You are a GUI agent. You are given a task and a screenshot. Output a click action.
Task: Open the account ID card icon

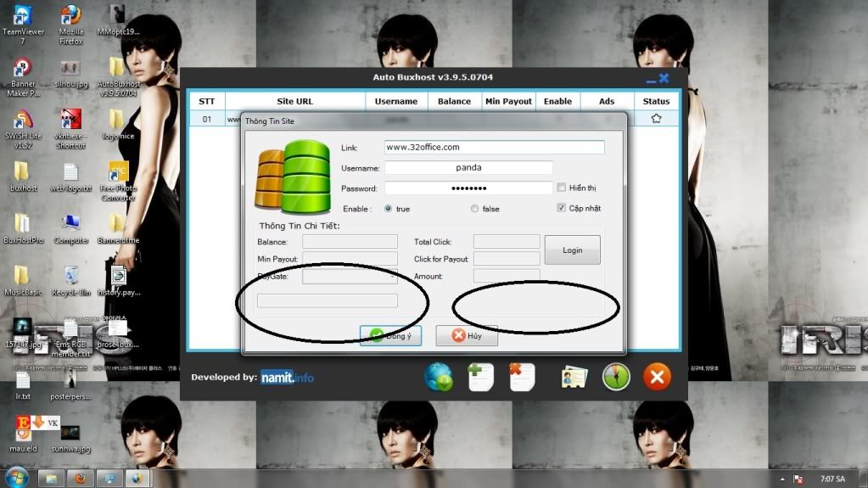[x=574, y=377]
